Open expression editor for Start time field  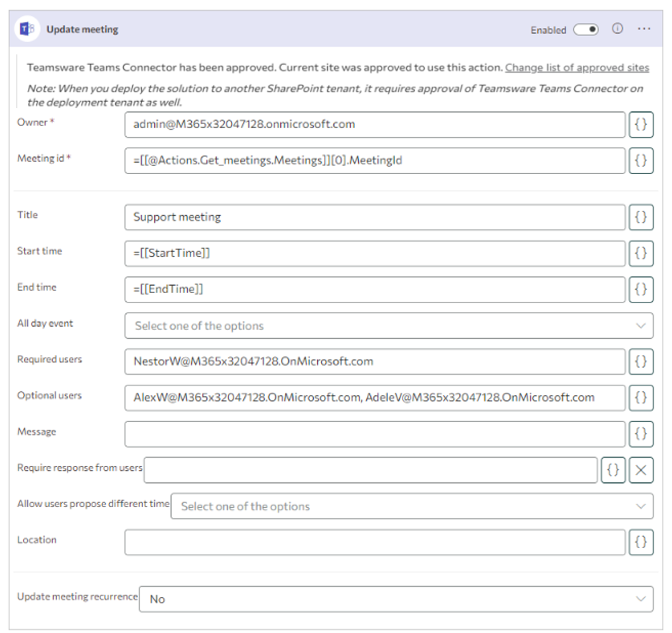tap(641, 253)
